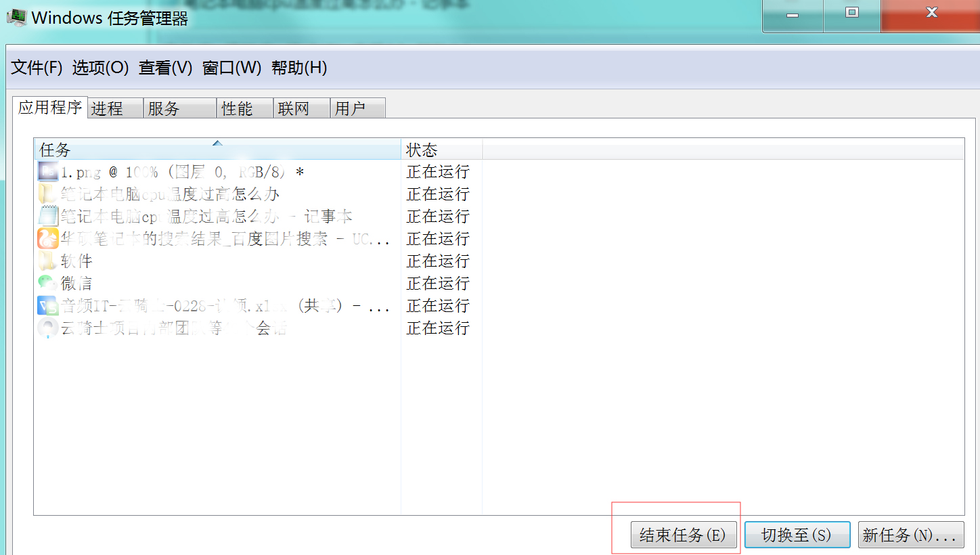Screen dimensions: 980x555
Task: Click the 新任务(N)... button
Action: point(911,535)
